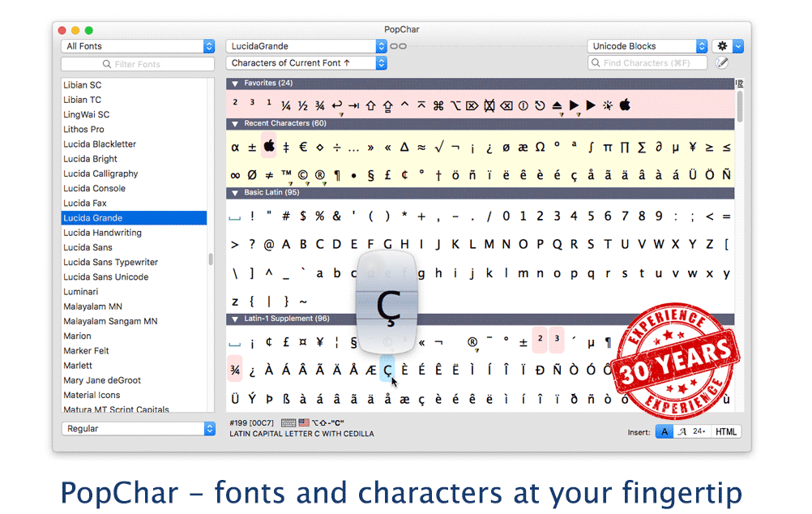Select the Euro sign in Recent Characters
Image resolution: width=812 pixels, height=514 pixels.
pos(303,148)
